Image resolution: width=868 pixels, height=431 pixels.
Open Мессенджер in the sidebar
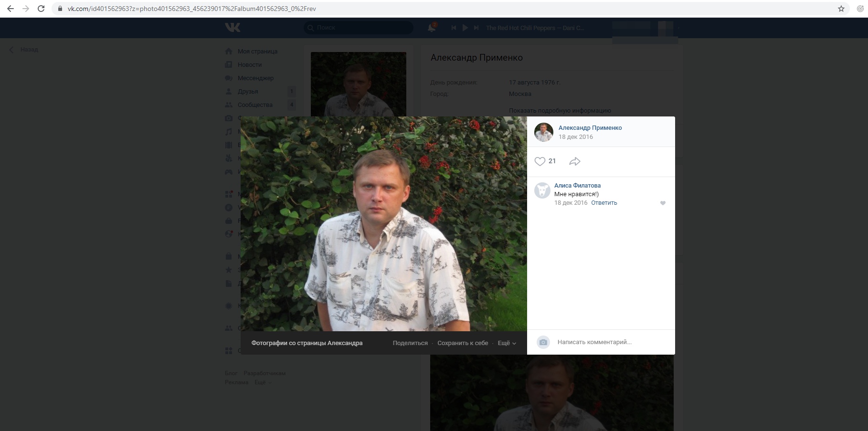click(x=255, y=78)
